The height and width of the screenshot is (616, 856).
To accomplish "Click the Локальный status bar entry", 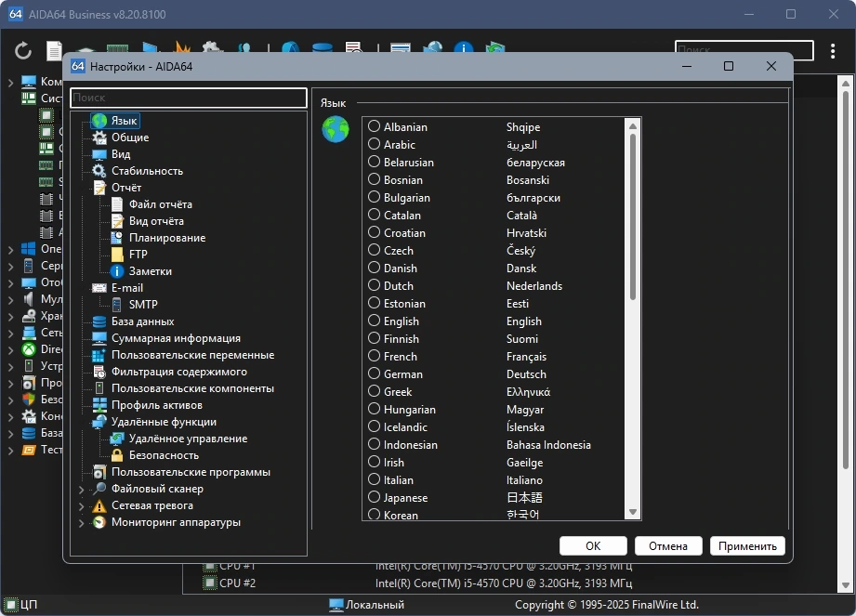I will pos(367,605).
